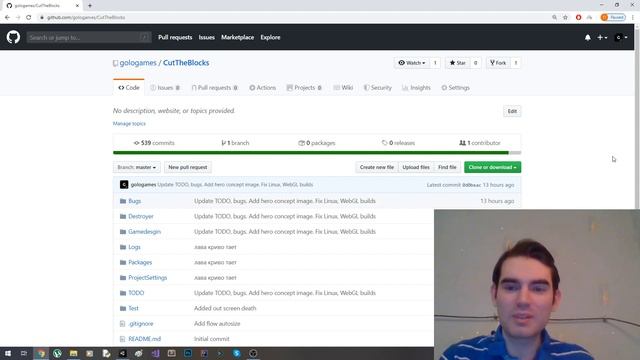Open the .gitignore file
640x360 pixels.
click(x=141, y=324)
